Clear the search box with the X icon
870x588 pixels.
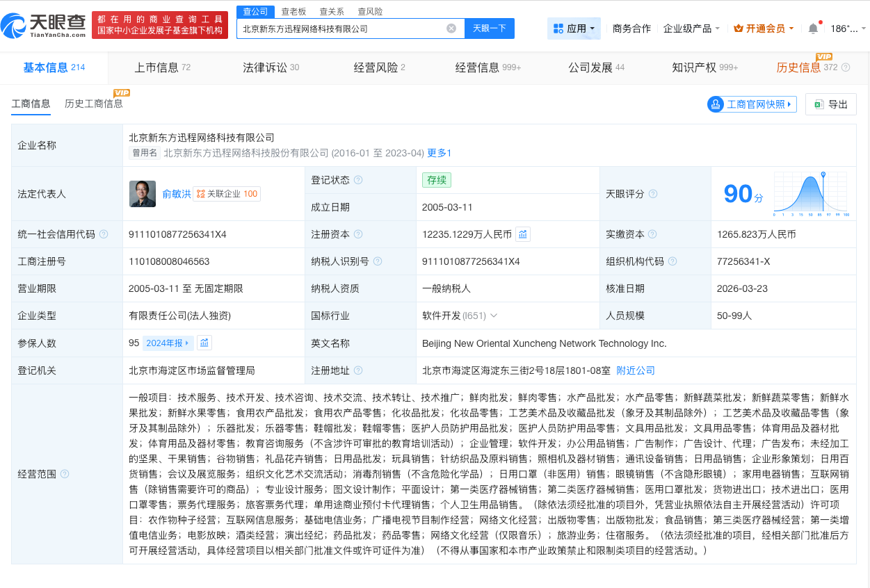coord(451,28)
